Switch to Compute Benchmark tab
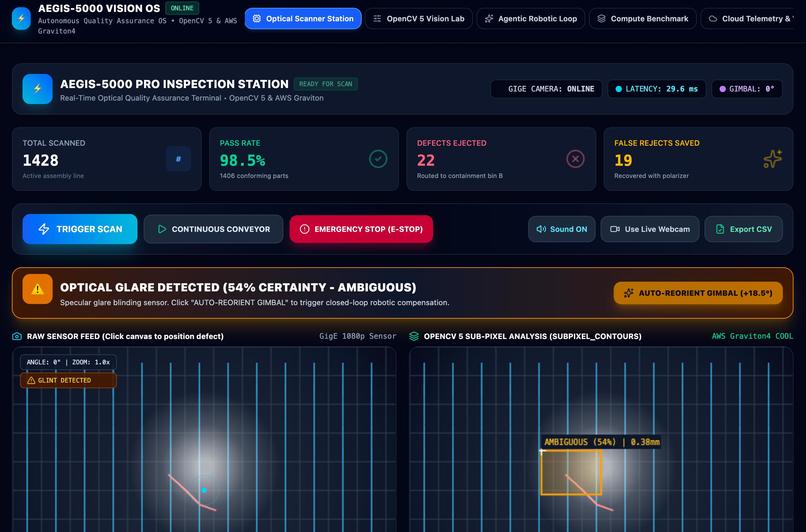The image size is (806, 532). coord(643,19)
